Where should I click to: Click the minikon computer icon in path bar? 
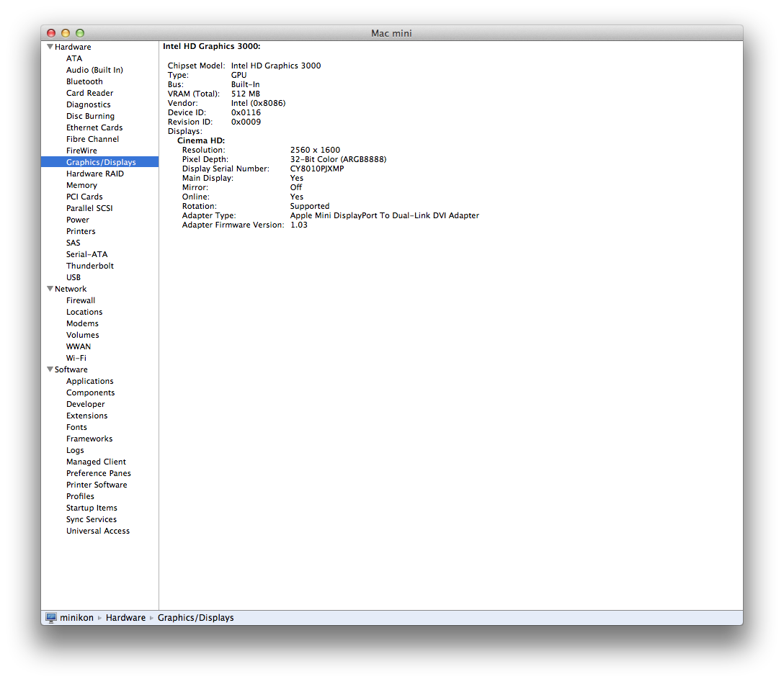tap(51, 618)
